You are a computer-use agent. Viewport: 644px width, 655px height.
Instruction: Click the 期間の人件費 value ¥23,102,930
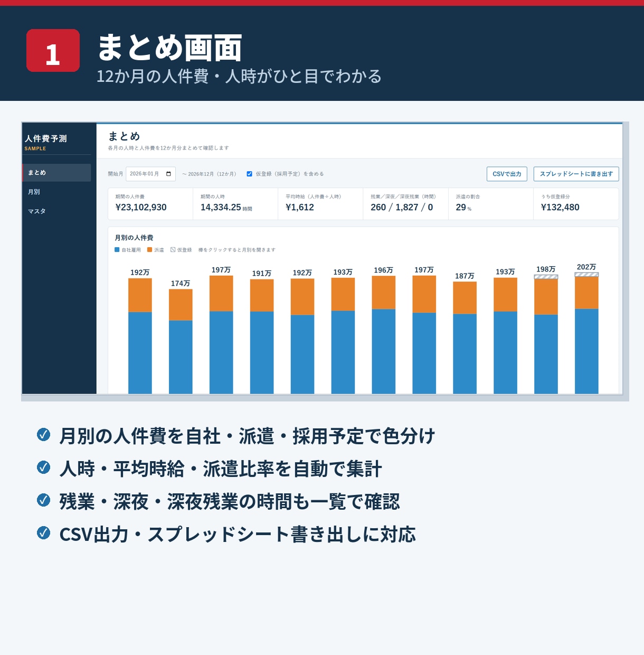click(141, 208)
